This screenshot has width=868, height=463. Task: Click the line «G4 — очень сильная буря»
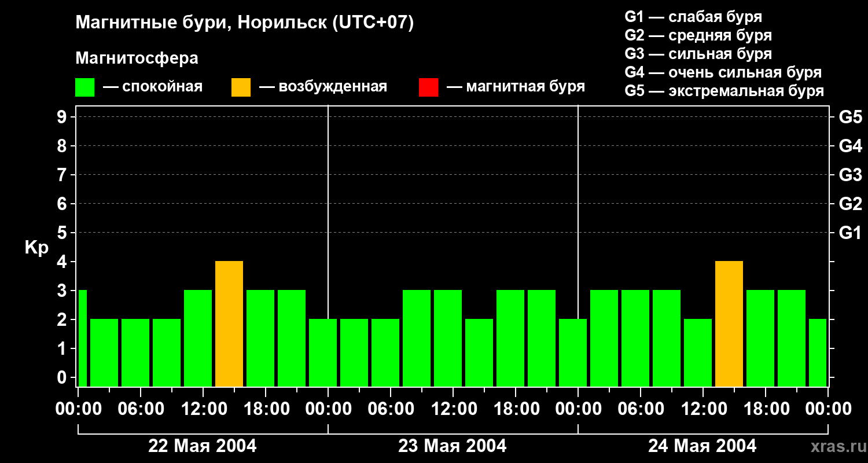coord(723,72)
